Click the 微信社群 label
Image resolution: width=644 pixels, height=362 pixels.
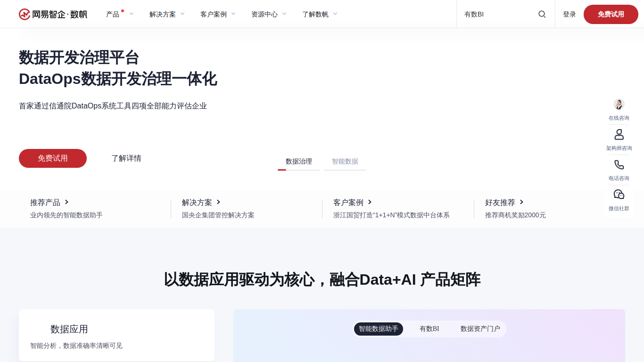[619, 208]
